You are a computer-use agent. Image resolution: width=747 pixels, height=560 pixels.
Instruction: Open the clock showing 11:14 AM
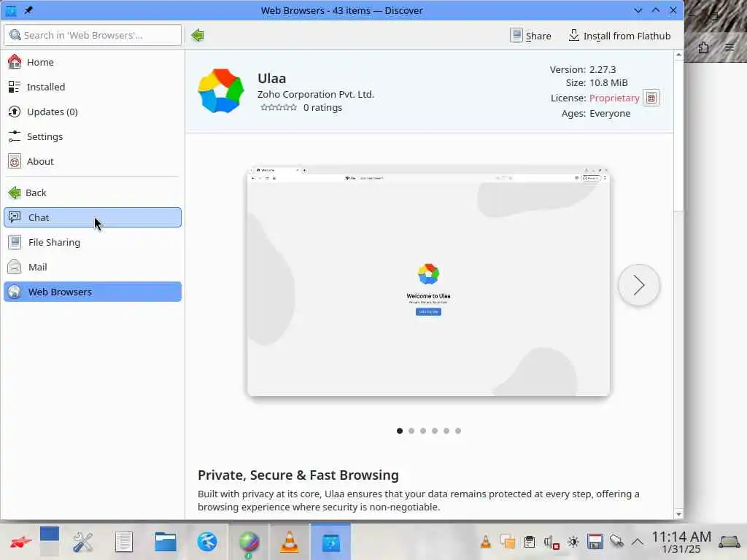coord(681,542)
